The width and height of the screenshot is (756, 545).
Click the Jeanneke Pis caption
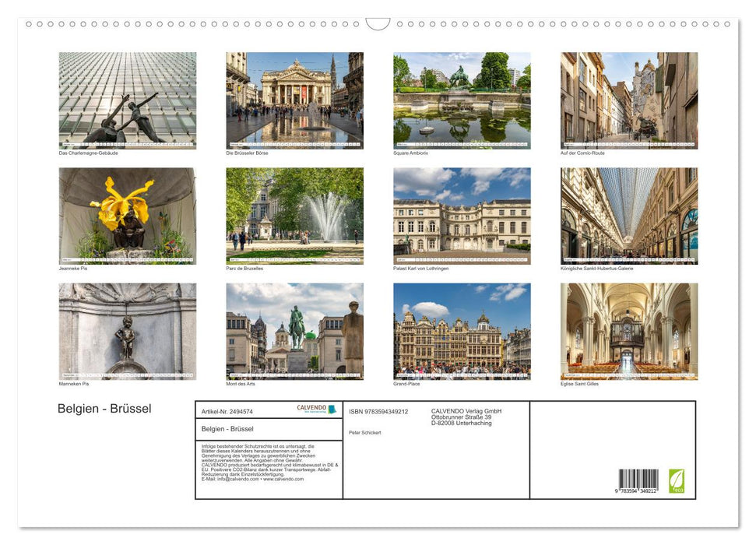pos(73,268)
